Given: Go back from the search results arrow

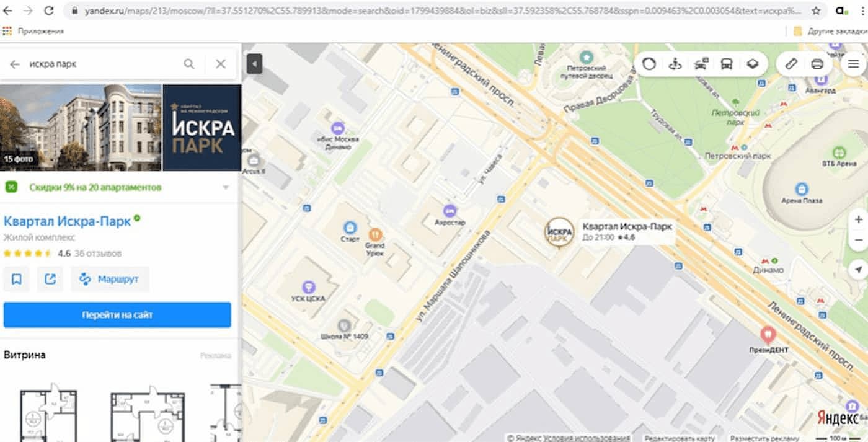Looking at the screenshot, I should click(x=15, y=64).
